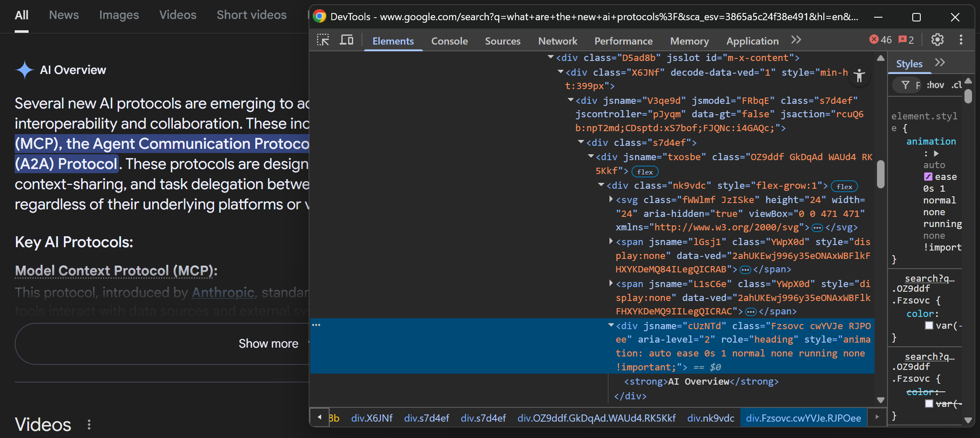The image size is (980, 438).
Task: Click the Styles pane scrollbar thumb
Action: click(x=968, y=96)
